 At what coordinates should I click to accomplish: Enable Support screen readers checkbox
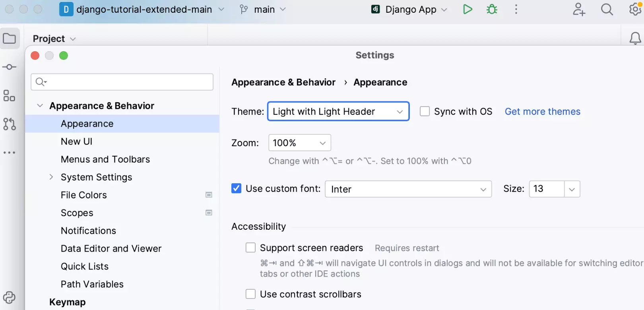pyautogui.click(x=250, y=248)
